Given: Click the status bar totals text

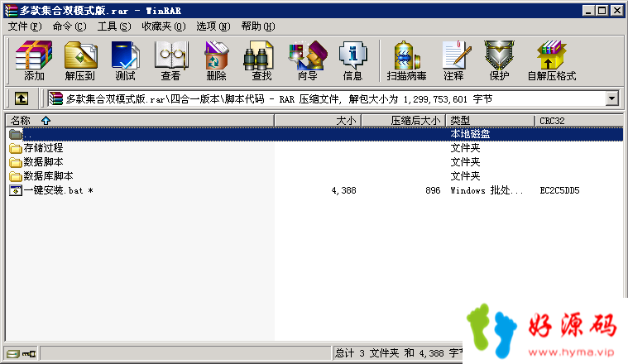Looking at the screenshot, I should point(399,353).
